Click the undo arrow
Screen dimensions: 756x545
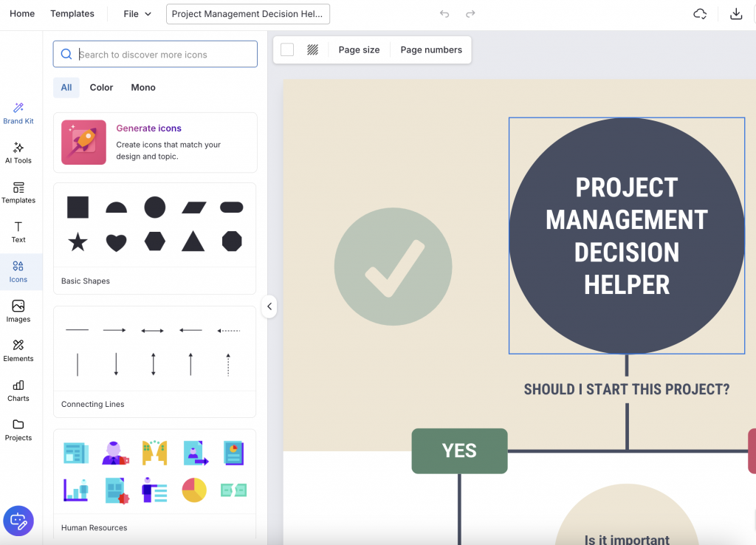[444, 13]
